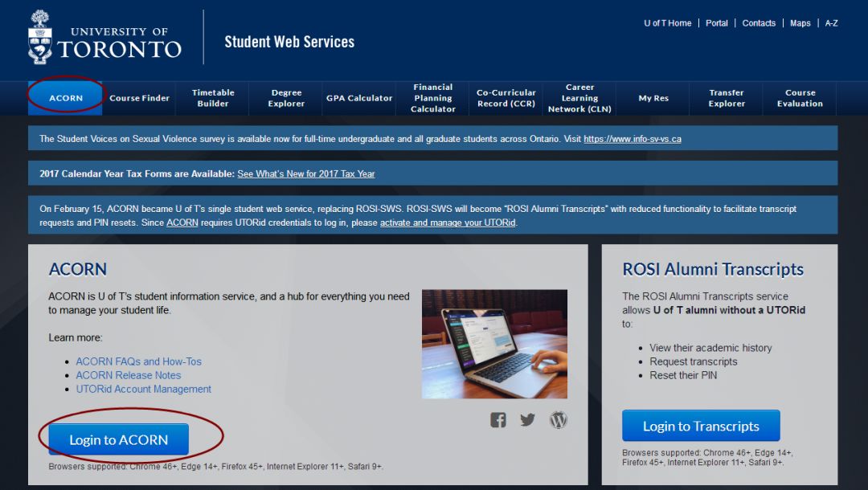Viewport: 868px width, 490px height.
Task: Open the Twitter bird icon
Action: tap(527, 419)
